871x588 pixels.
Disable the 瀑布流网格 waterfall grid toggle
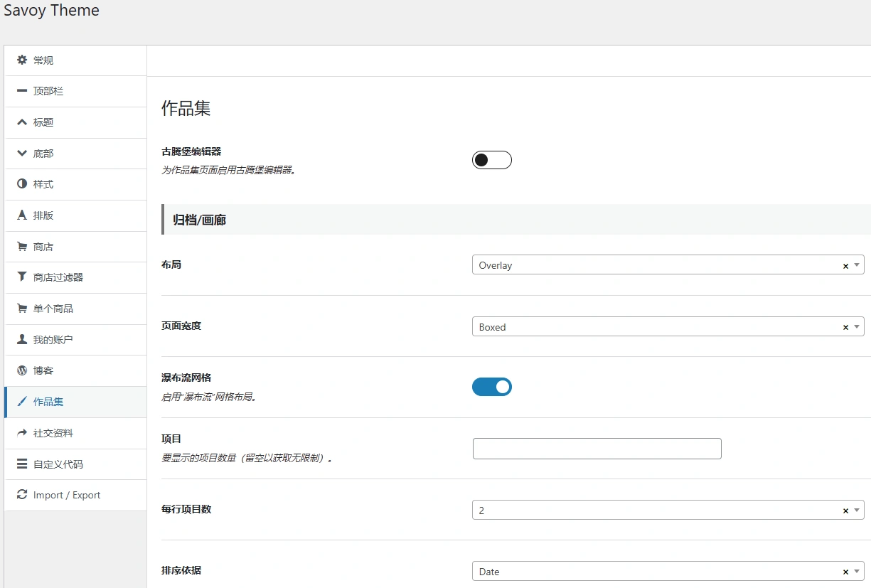[x=491, y=386]
